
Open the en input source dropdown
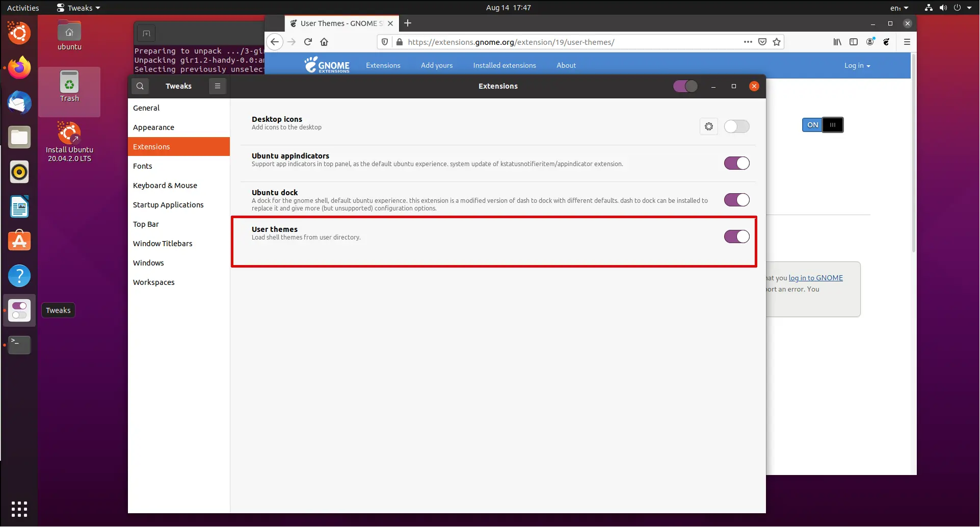[899, 8]
